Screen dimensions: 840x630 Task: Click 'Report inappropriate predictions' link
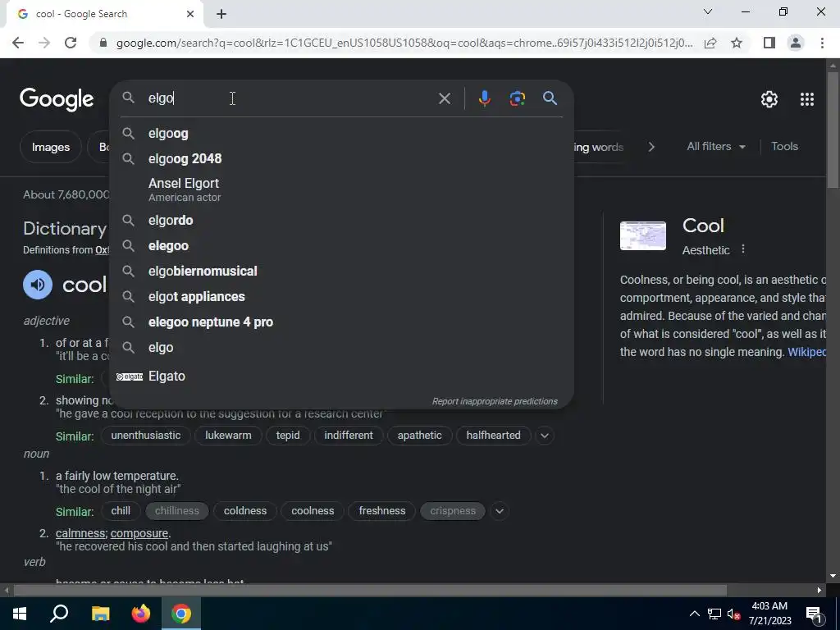495,401
